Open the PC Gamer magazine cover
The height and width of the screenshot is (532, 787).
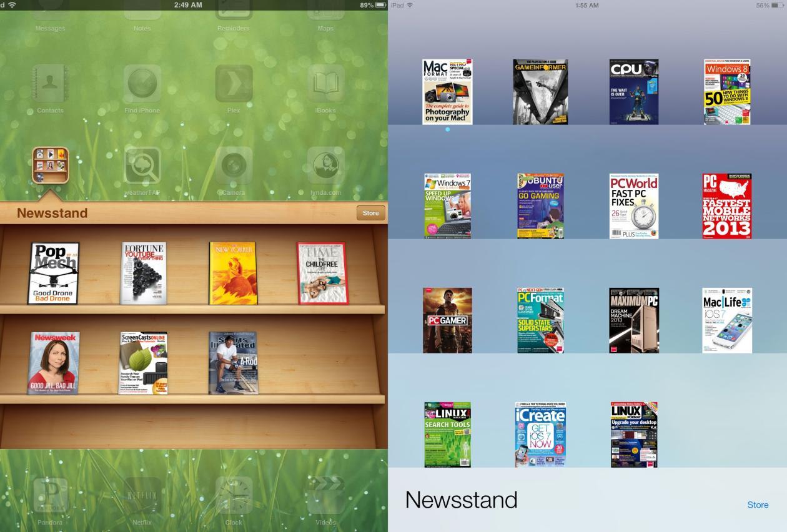[x=447, y=320]
